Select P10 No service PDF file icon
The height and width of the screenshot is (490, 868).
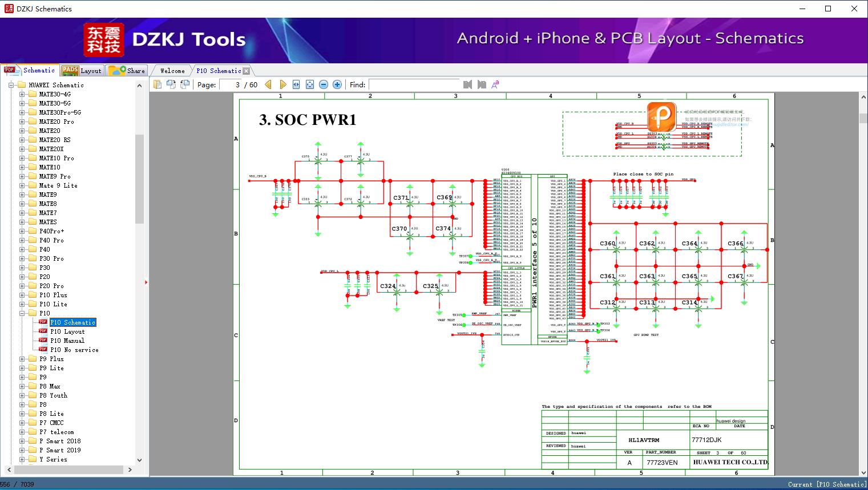click(x=43, y=350)
